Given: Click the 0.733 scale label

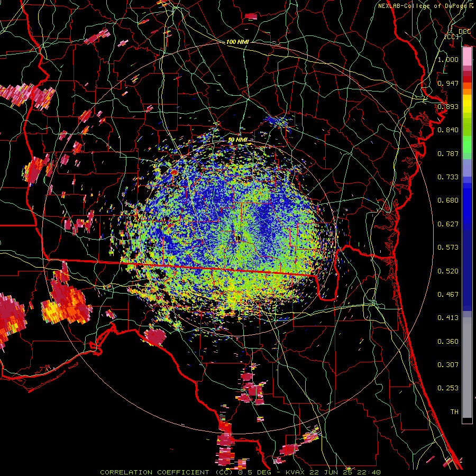Looking at the screenshot, I should click(448, 177).
